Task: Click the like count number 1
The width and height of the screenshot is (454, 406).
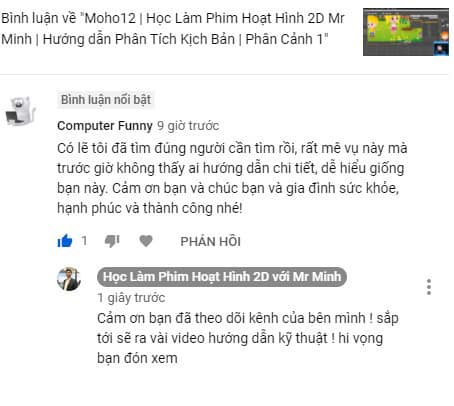Action: pos(84,241)
